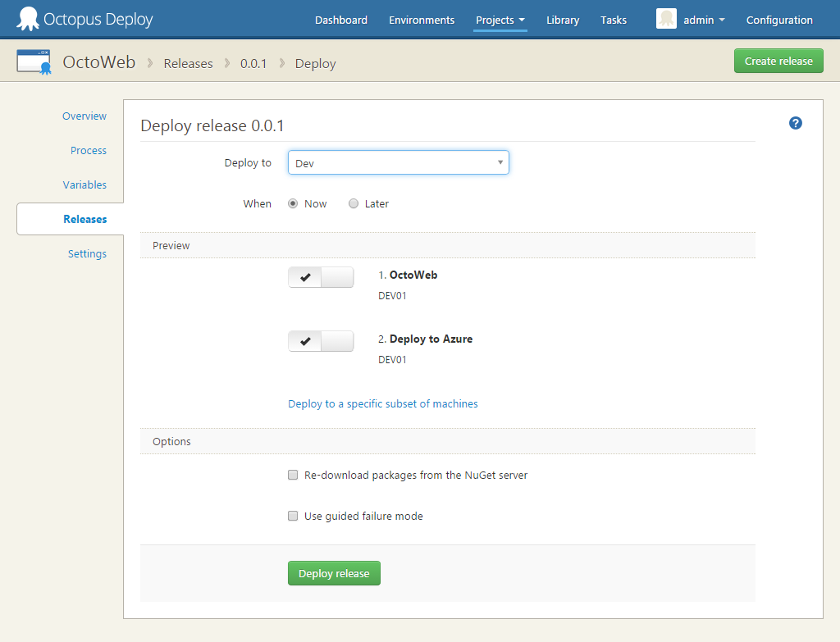Click the admin avatar picture
The height and width of the screenshot is (642, 840).
coord(666,18)
